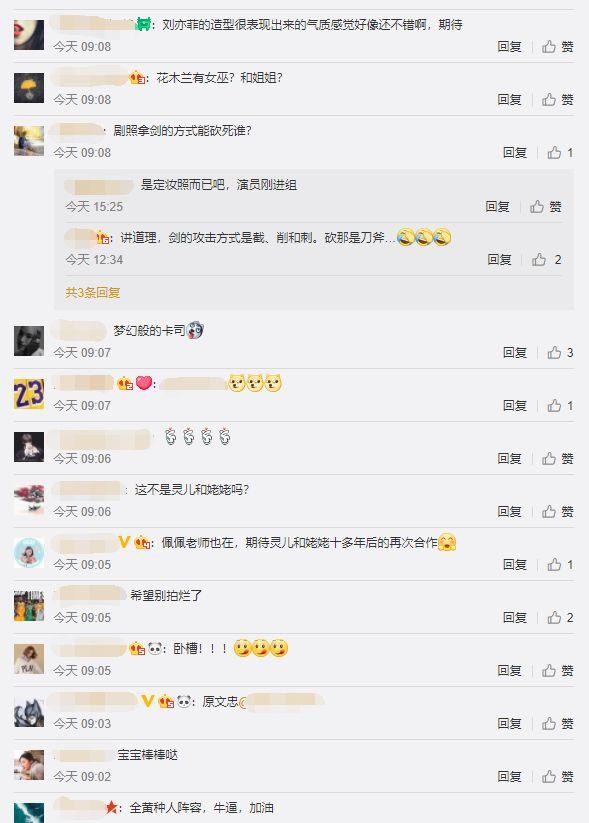This screenshot has width=589, height=823.
Task: Open avatar of 梦幻般的卡司 commenter
Action: pos(29,341)
